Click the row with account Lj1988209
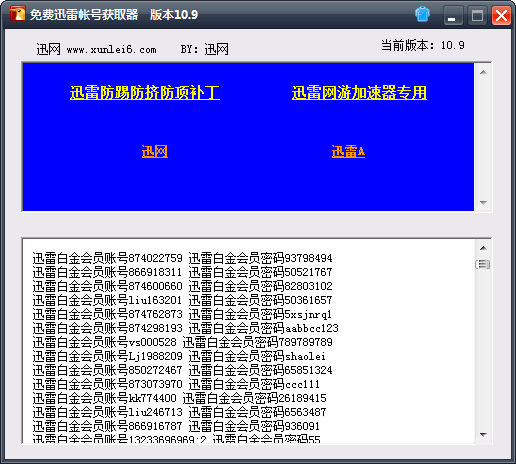Viewport: 516px width, 466px height. 179,356
